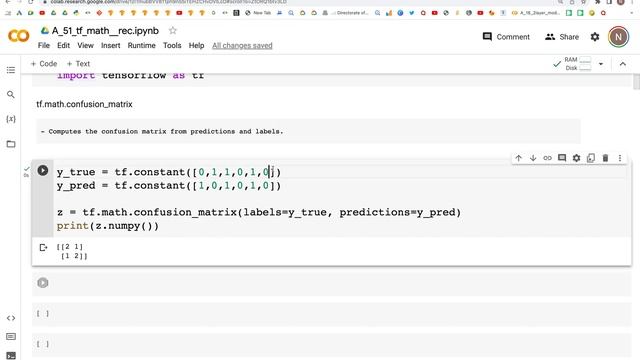Viewport: 640px width, 360px height.
Task: Collapse the header with chevron up
Action: pyautogui.click(x=623, y=64)
